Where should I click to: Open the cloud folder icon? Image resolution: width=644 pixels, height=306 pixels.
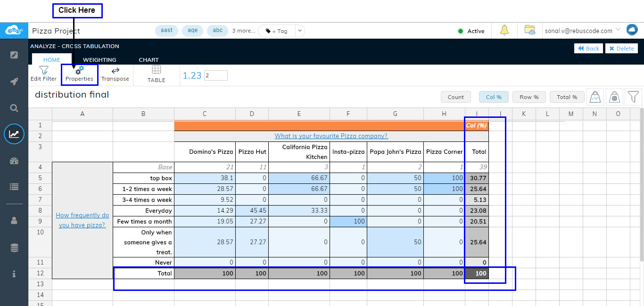pyautogui.click(x=530, y=31)
